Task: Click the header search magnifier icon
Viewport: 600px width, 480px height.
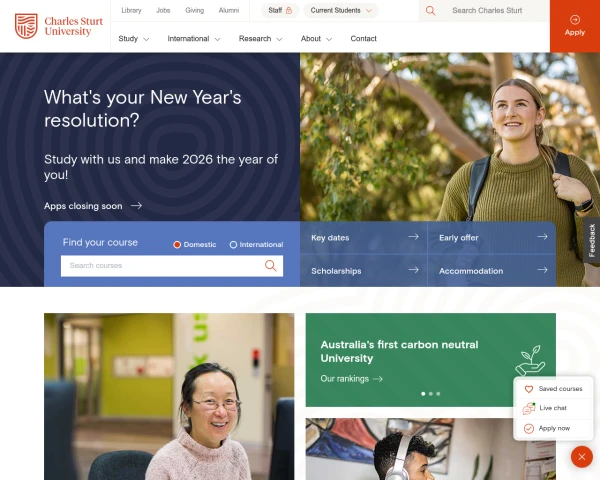Action: coord(430,11)
